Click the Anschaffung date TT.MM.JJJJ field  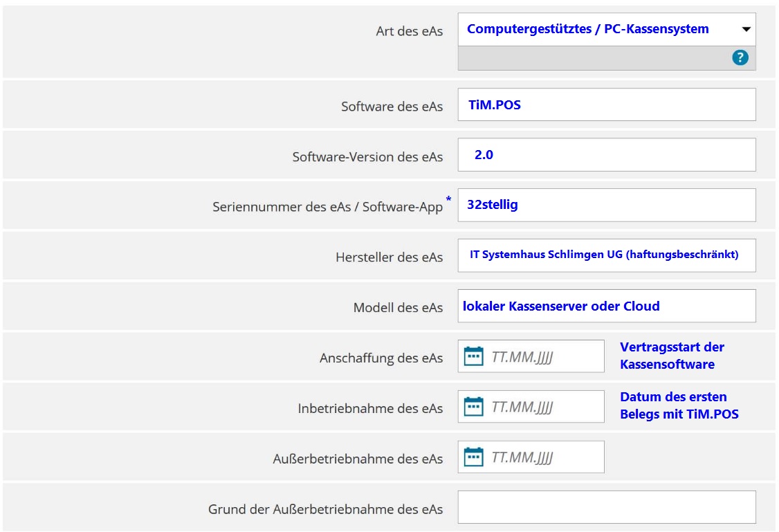click(x=543, y=357)
